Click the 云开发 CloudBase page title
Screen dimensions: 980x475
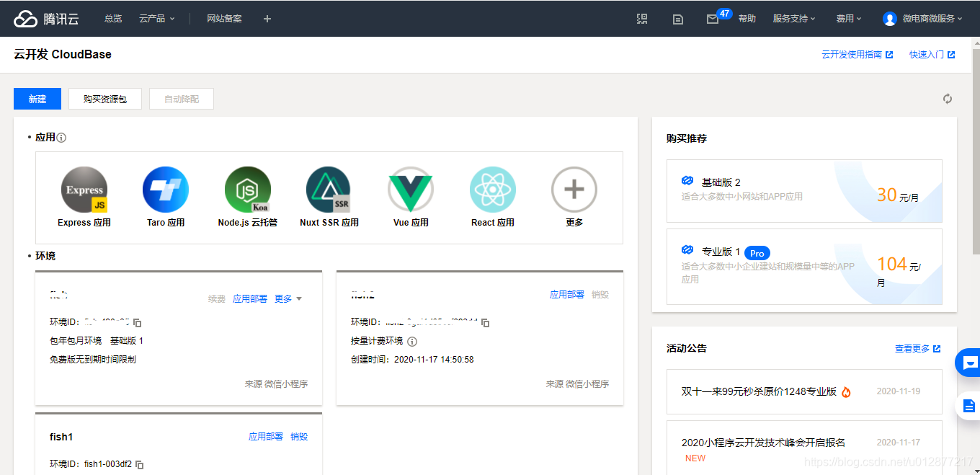(63, 54)
